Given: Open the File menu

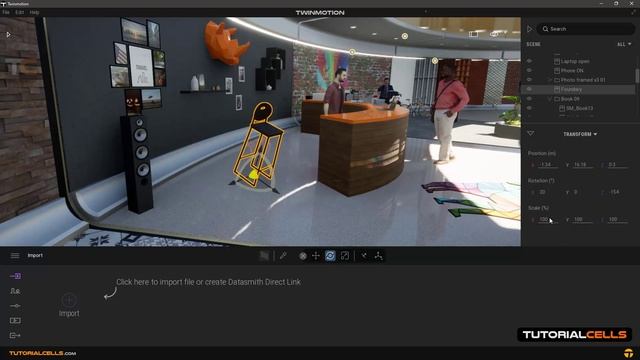Looking at the screenshot, I should coord(6,13).
